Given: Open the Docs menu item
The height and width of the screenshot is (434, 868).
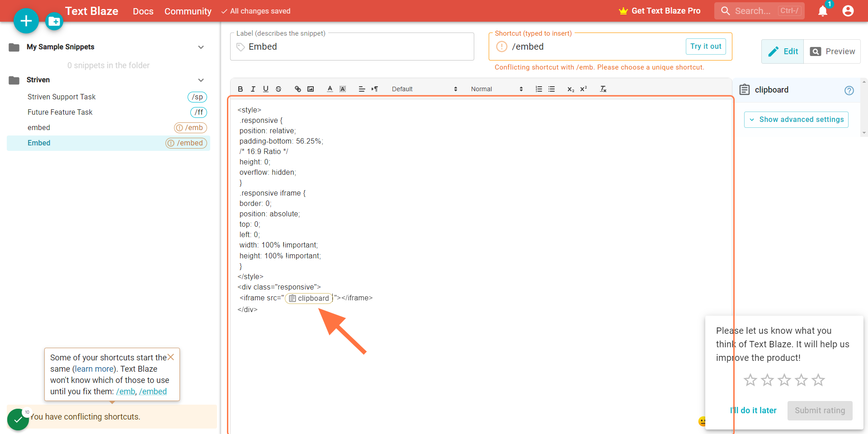Looking at the screenshot, I should (143, 11).
